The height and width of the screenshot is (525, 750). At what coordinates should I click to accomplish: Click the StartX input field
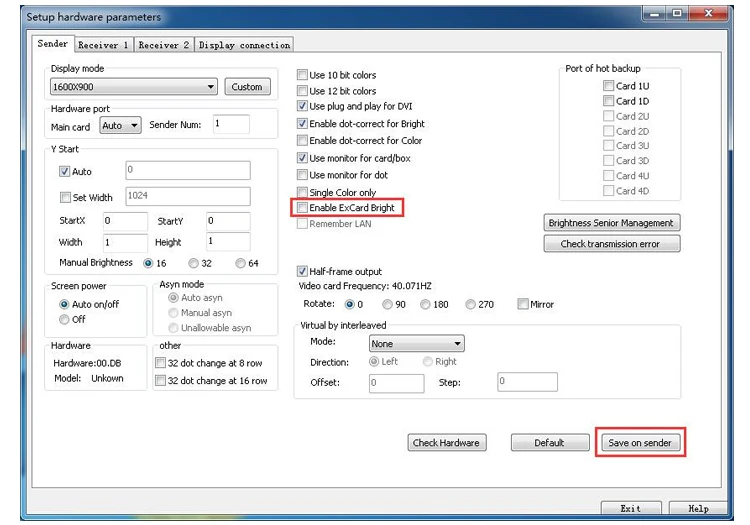[x=125, y=221]
